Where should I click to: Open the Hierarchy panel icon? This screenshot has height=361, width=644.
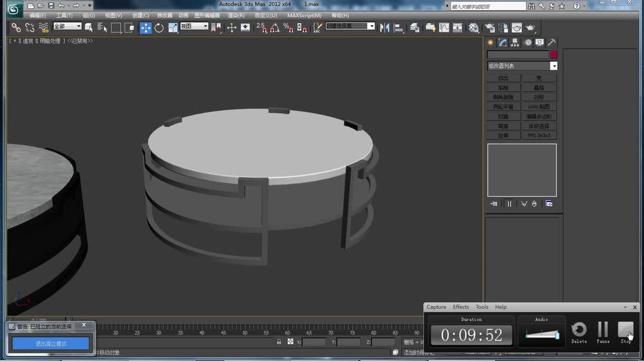point(514,42)
